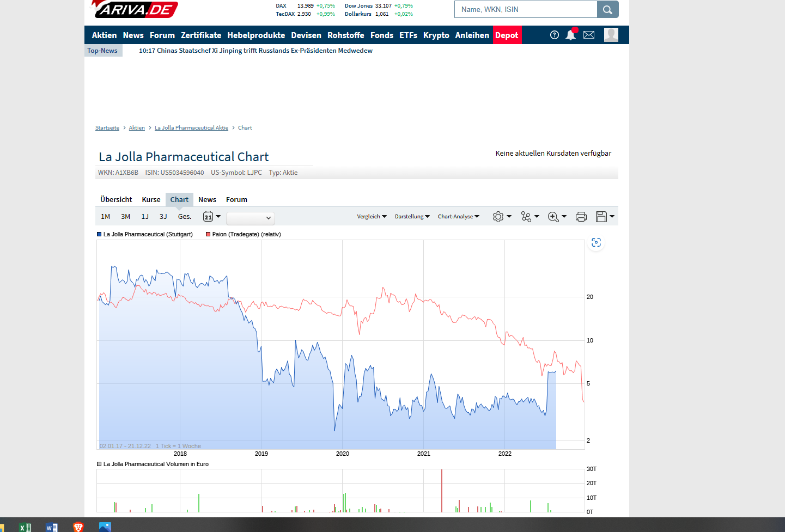This screenshot has width=785, height=532.
Task: Set chart range to 1M
Action: coord(106,217)
